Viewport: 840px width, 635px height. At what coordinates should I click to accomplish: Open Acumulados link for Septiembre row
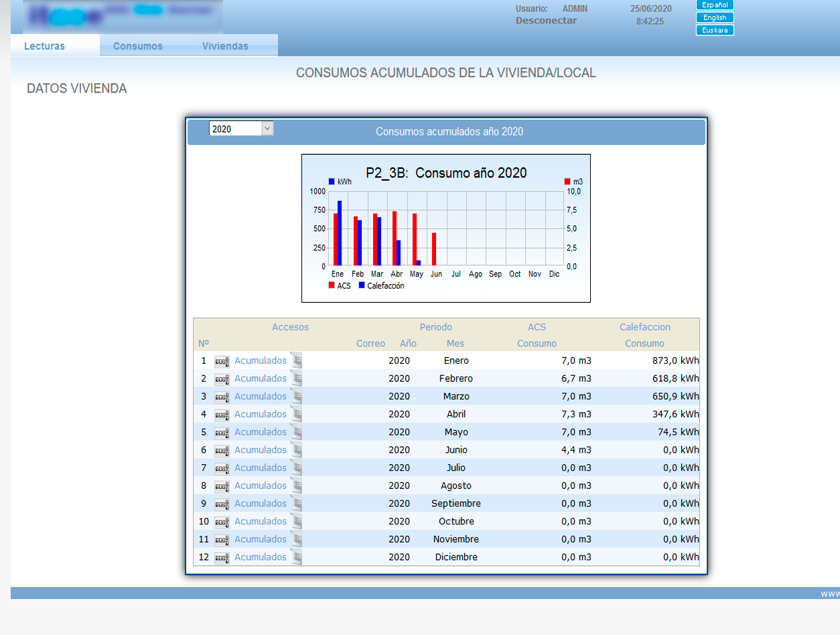pyautogui.click(x=261, y=504)
